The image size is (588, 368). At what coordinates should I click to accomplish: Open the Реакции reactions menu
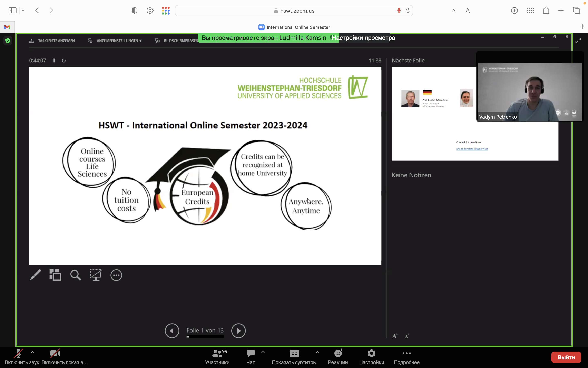coord(338,357)
